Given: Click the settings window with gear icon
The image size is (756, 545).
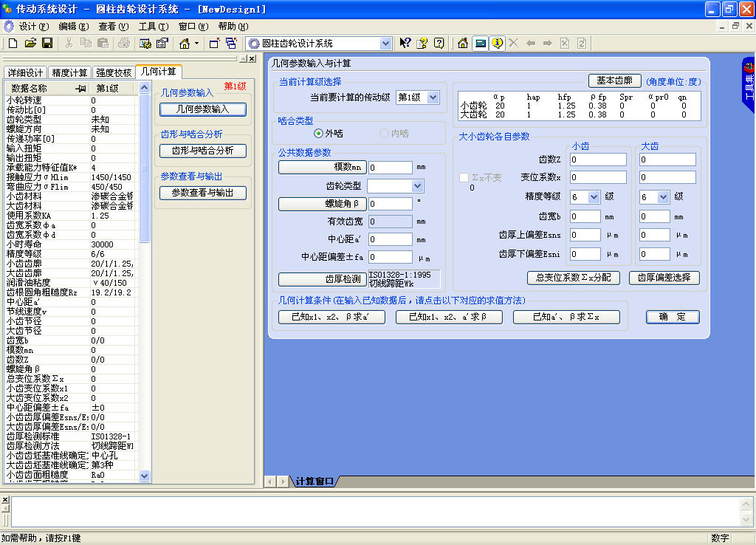Looking at the screenshot, I should (x=145, y=44).
